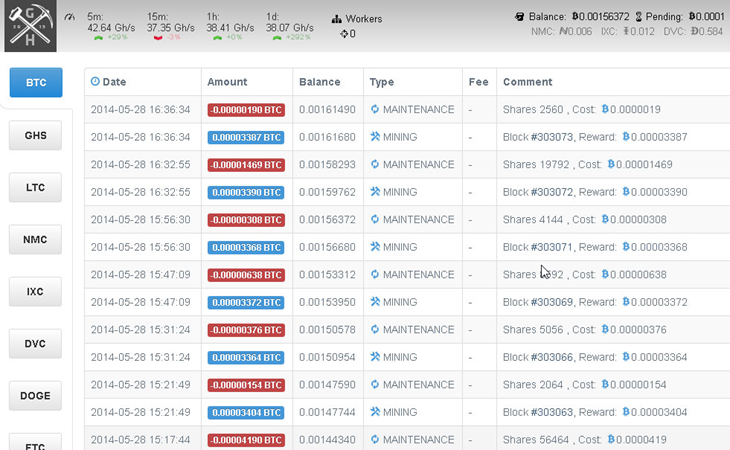Viewport: 730px width, 450px height.
Task: Click the NMC 0.006 balance
Action: click(x=561, y=32)
